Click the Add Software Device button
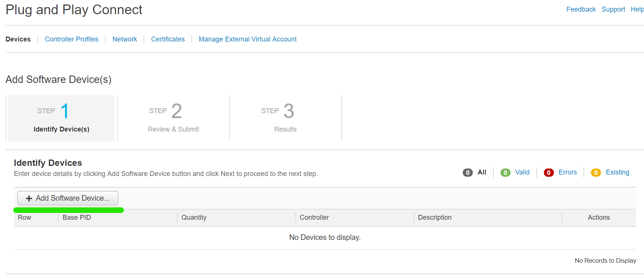 (x=68, y=198)
